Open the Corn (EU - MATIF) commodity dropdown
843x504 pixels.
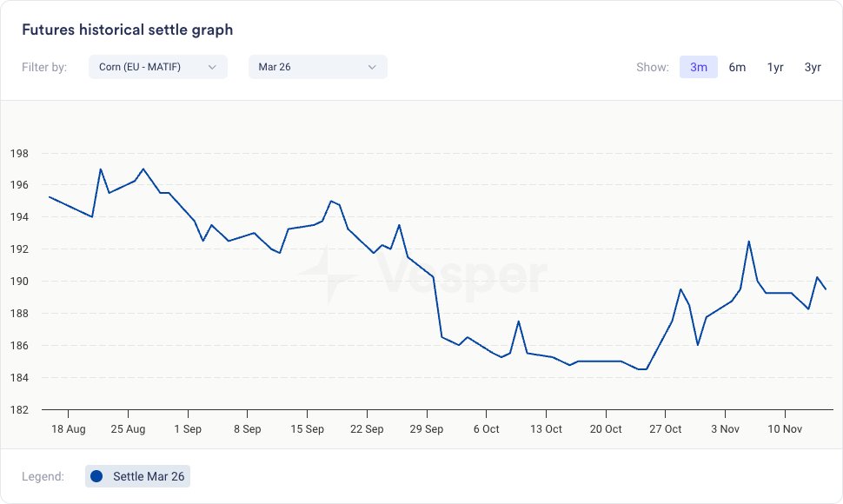157,67
